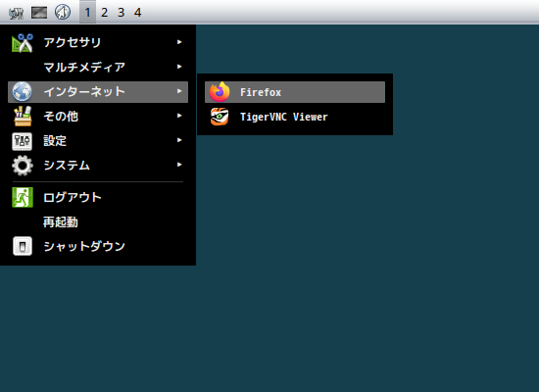This screenshot has height=392, width=539.
Task: Expand the システム submenu arrow
Action: (179, 165)
